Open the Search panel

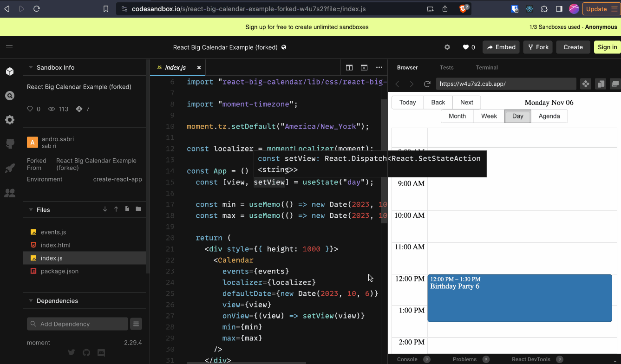(x=9, y=96)
